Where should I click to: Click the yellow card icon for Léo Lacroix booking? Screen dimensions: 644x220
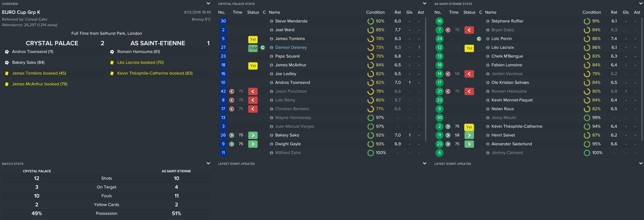[x=112, y=62]
